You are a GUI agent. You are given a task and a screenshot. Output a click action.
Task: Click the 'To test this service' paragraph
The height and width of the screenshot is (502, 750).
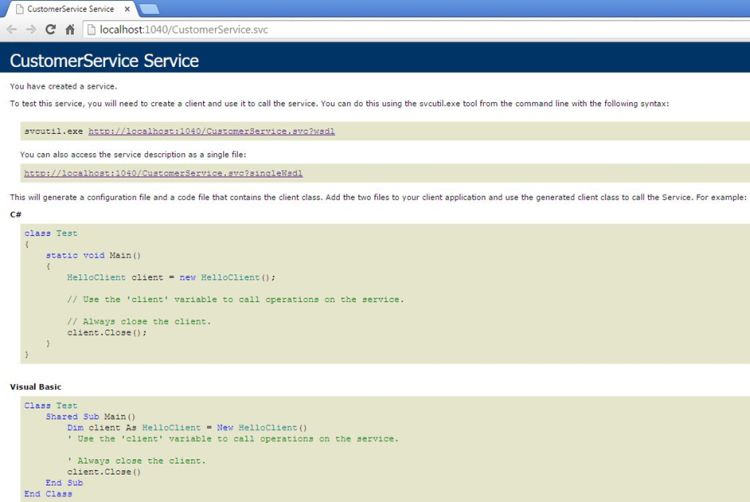pos(340,103)
